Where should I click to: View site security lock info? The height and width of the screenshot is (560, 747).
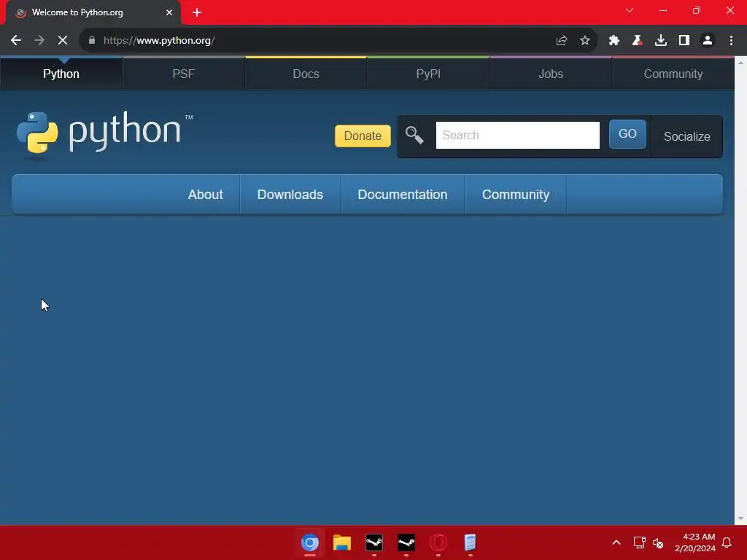tap(92, 41)
